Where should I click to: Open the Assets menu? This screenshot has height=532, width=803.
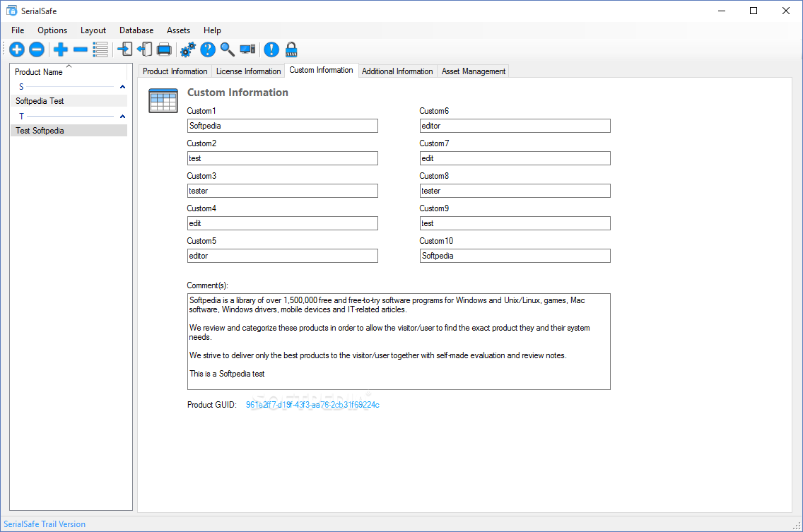click(x=178, y=30)
